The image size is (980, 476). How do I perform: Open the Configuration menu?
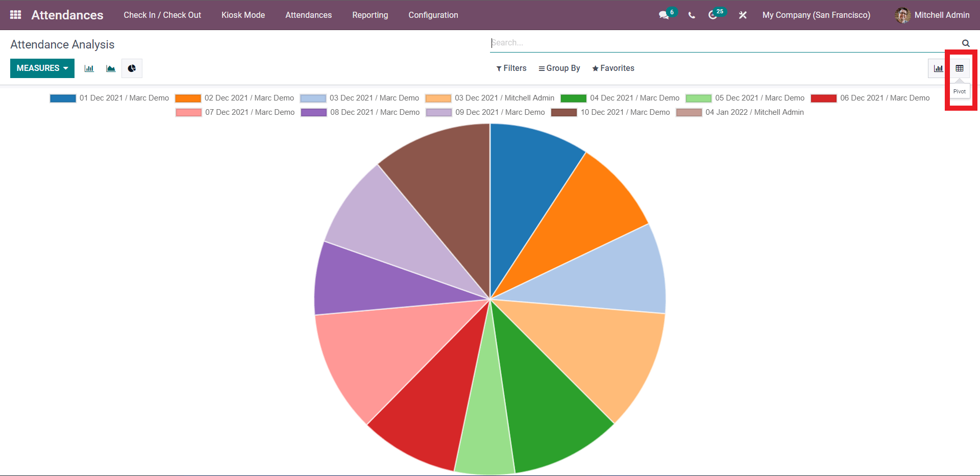pos(433,15)
